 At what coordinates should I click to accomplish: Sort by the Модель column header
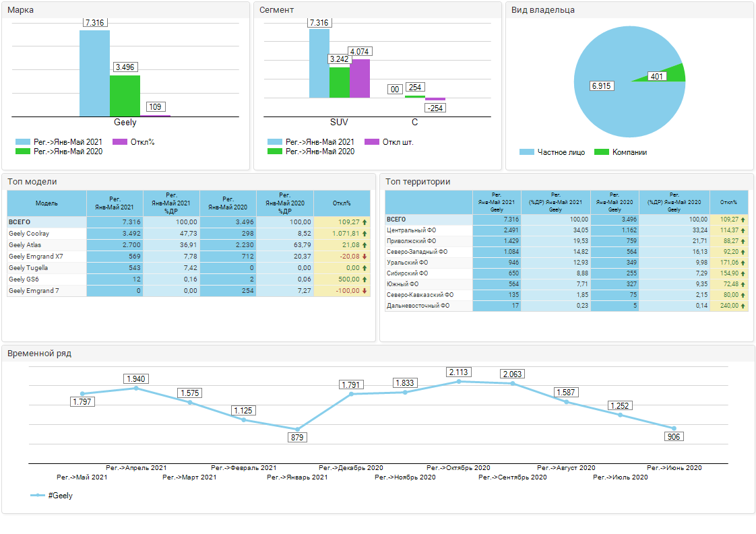pos(46,203)
